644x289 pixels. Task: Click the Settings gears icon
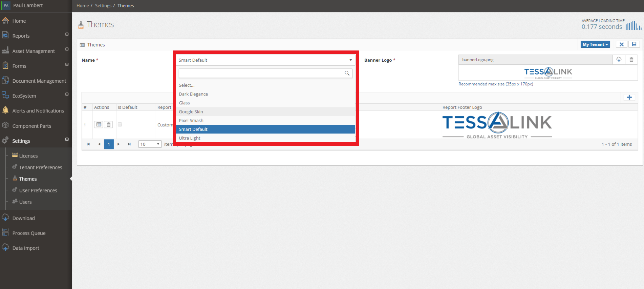point(5,140)
